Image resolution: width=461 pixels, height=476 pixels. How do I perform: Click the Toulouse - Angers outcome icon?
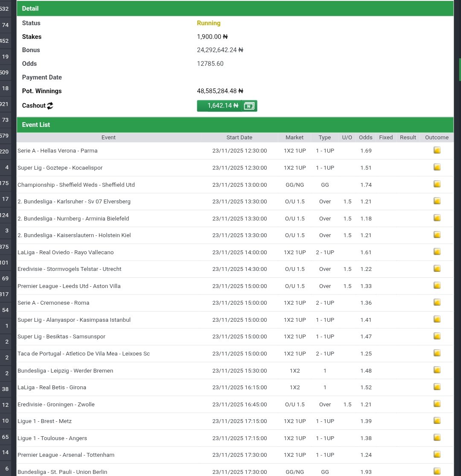(437, 438)
